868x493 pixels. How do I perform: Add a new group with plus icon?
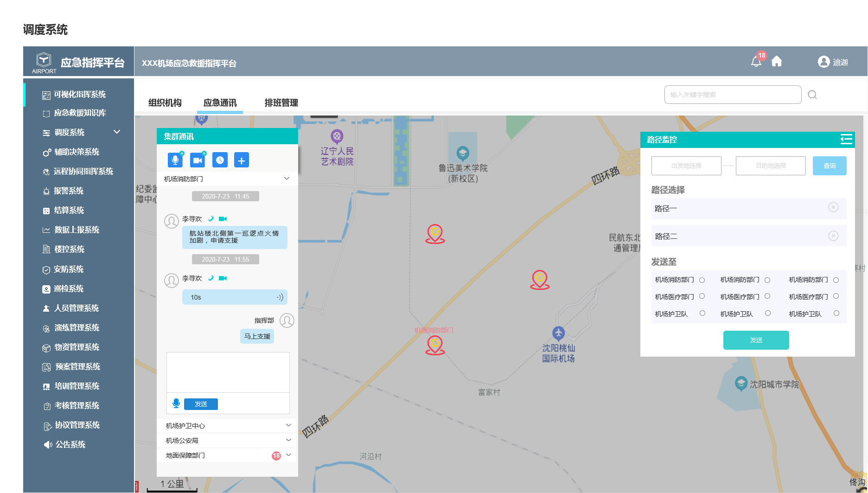pos(242,160)
